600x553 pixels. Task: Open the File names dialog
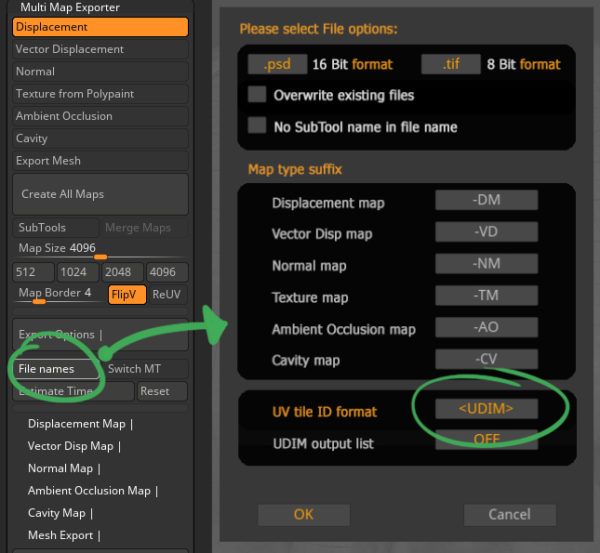(56, 369)
